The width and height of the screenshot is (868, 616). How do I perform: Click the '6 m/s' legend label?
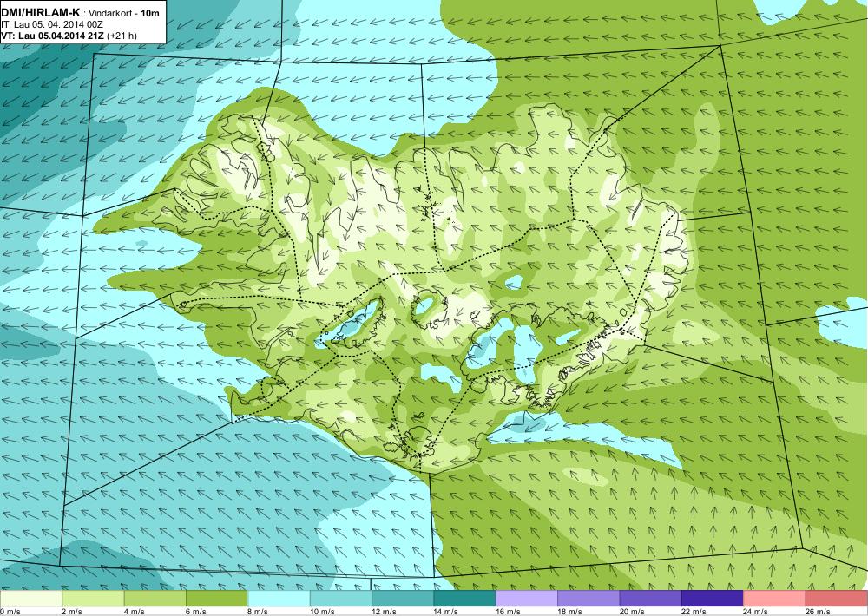coord(196,612)
